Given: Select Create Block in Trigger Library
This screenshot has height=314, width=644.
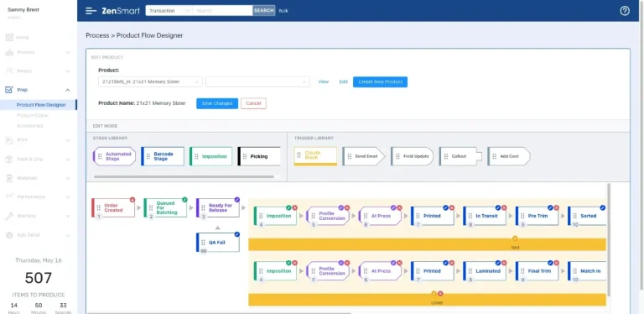Looking at the screenshot, I should [x=315, y=156].
